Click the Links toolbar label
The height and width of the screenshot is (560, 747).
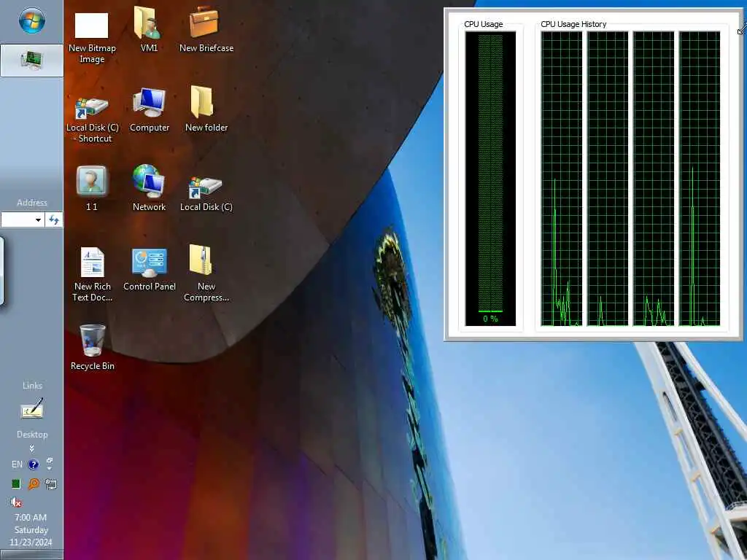[x=32, y=385]
